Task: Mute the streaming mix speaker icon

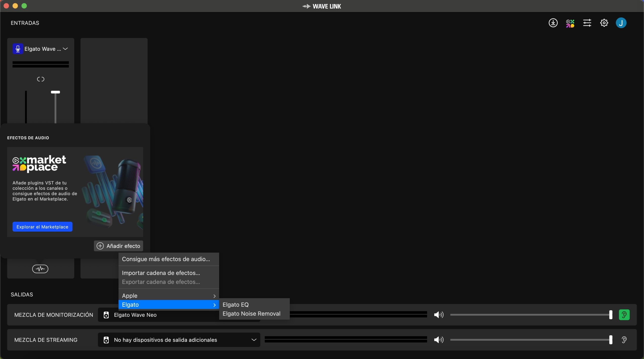Action: coord(438,340)
